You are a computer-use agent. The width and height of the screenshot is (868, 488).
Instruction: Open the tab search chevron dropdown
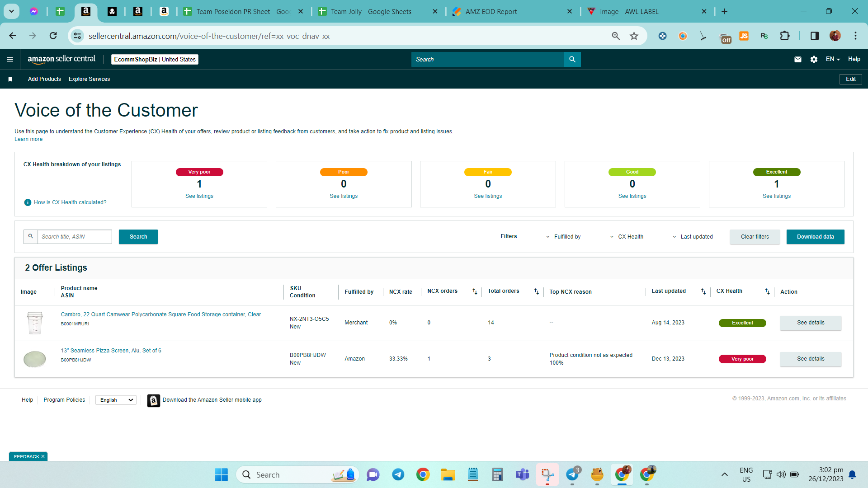click(11, 11)
